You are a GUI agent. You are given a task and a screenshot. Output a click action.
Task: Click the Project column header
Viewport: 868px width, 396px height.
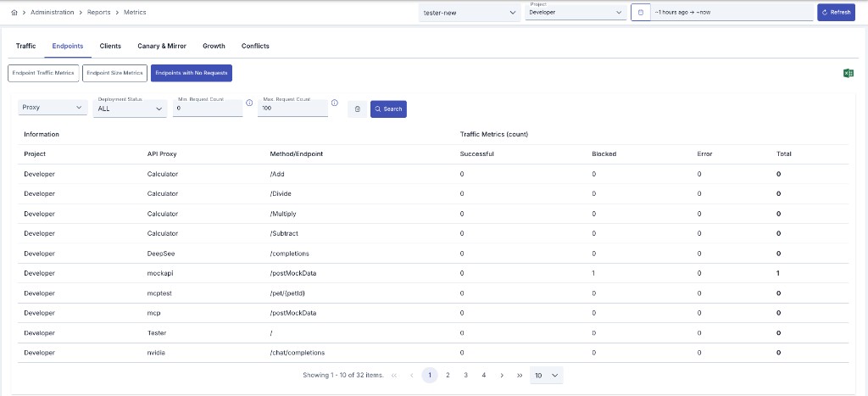coord(35,154)
